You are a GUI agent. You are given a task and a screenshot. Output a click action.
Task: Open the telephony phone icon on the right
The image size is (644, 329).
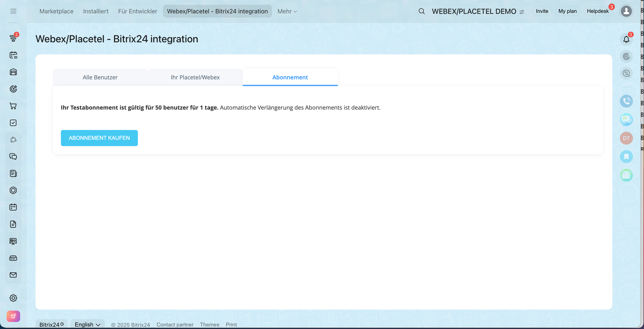click(x=626, y=101)
